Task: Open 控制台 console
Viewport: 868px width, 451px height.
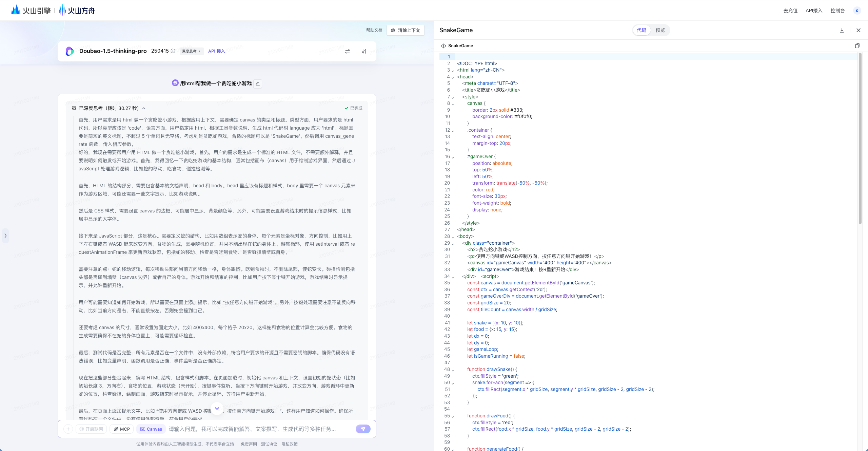Action: [x=837, y=11]
